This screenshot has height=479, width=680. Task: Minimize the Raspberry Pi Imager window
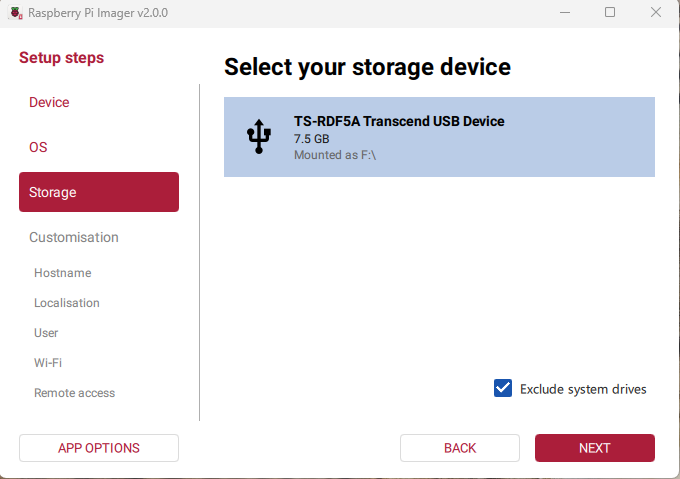564,12
